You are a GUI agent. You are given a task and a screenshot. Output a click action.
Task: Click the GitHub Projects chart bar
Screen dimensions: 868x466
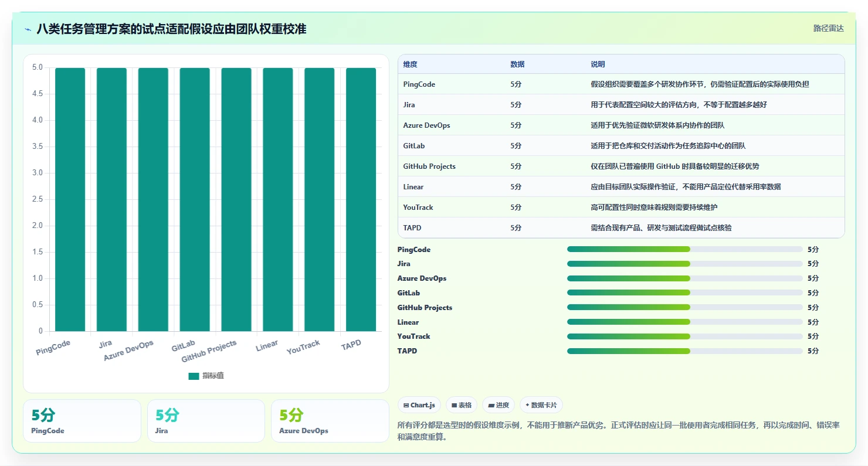236,199
